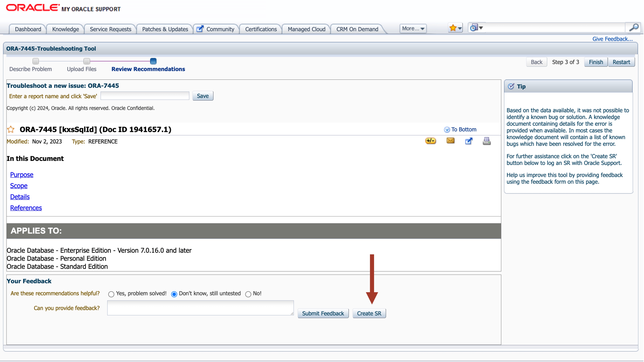Click the To Bottom arrow icon
644x362 pixels.
(447, 130)
